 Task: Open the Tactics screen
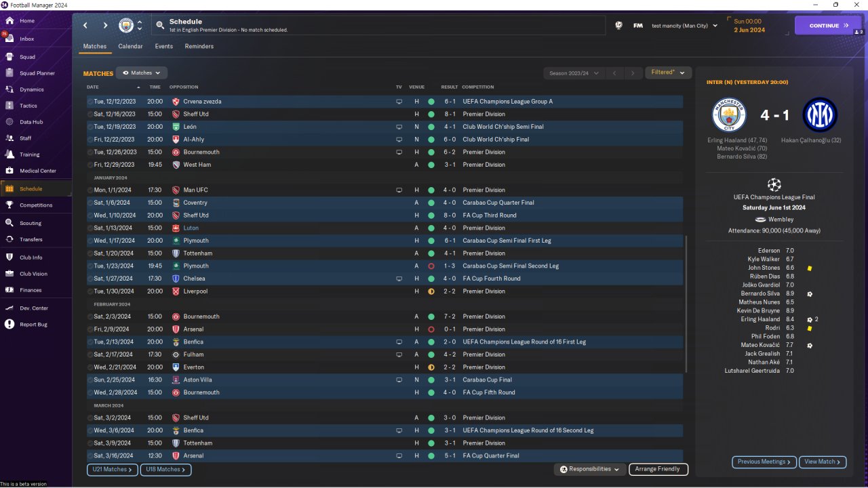tap(28, 106)
